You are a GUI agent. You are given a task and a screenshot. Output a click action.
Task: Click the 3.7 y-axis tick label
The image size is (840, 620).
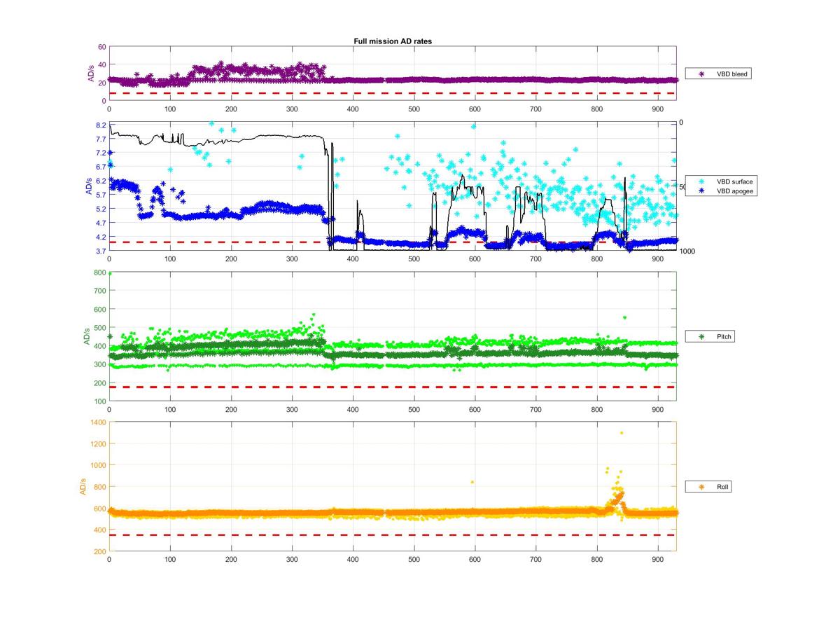pyautogui.click(x=101, y=251)
